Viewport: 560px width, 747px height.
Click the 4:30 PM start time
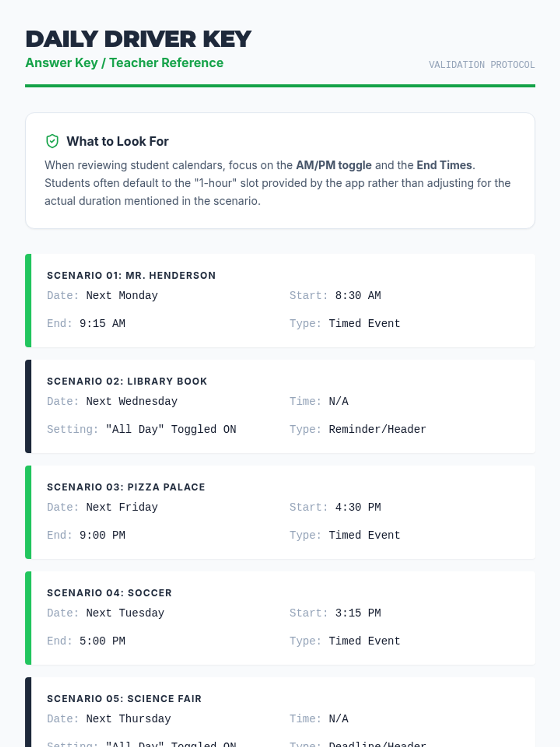point(358,507)
